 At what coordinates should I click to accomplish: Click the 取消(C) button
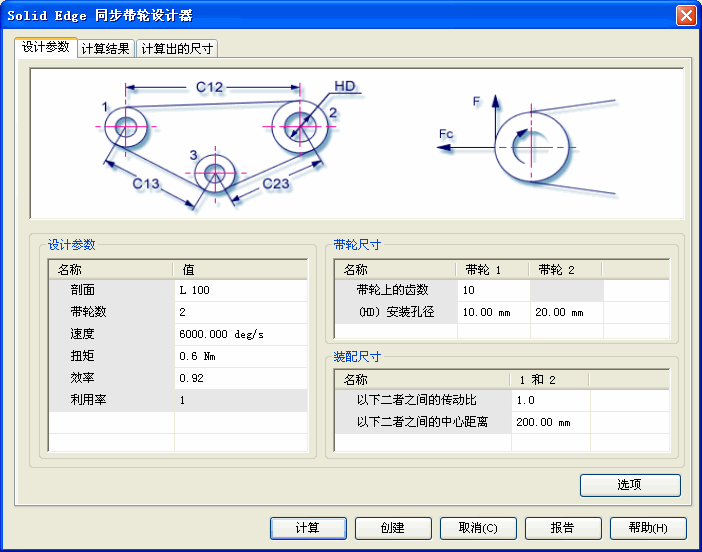(478, 528)
